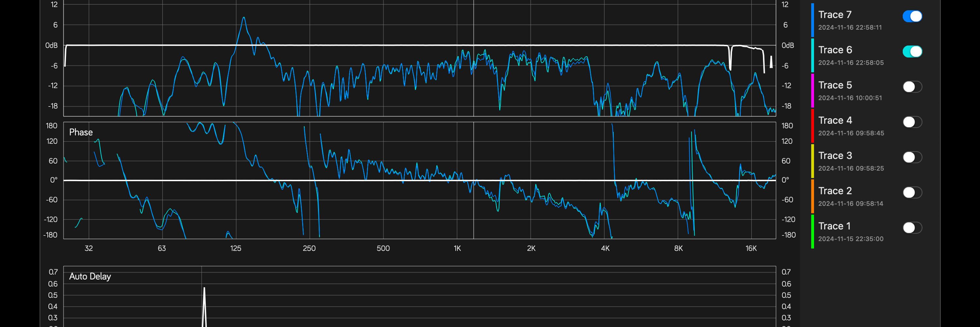Click timestamp 2024-11-16 22:58:05
Screen dimensions: 980x327
point(851,62)
